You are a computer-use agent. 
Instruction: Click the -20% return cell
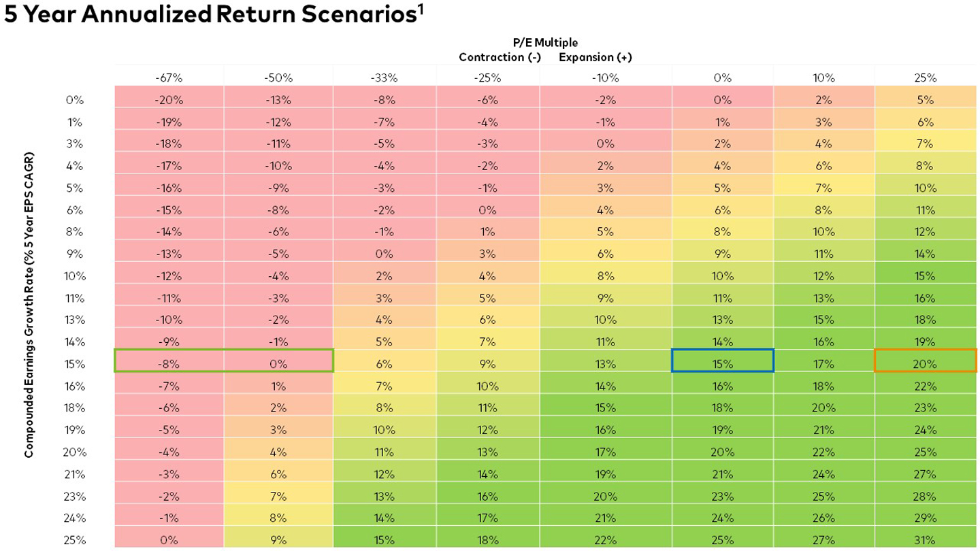[x=168, y=100]
